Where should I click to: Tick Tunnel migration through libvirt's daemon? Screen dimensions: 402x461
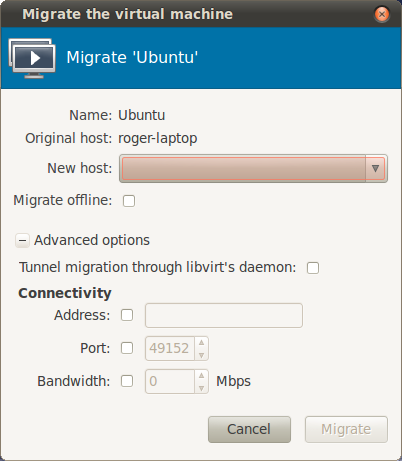[313, 268]
